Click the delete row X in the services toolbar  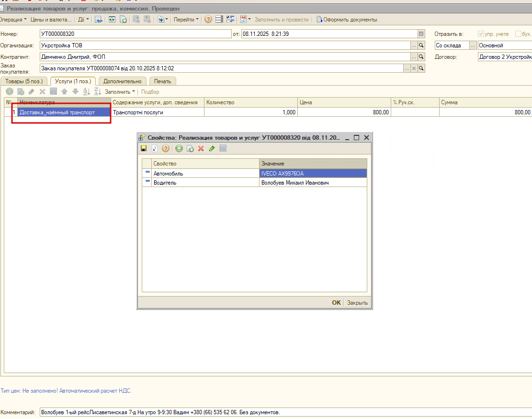coord(43,91)
